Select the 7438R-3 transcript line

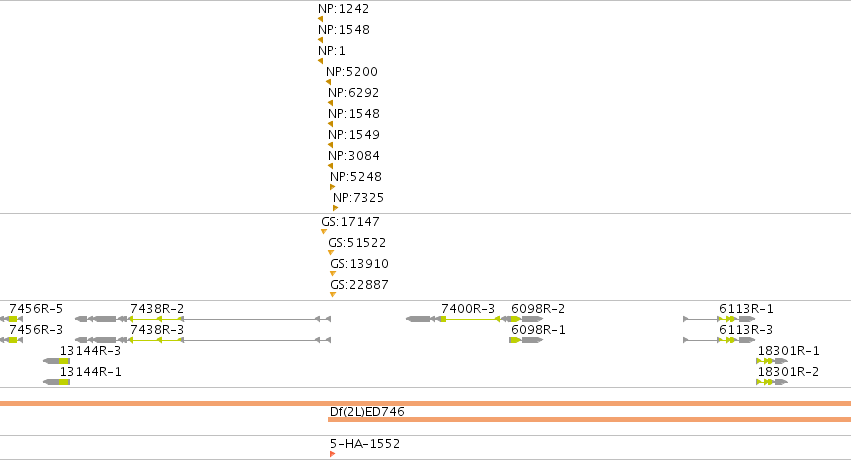click(x=203, y=340)
